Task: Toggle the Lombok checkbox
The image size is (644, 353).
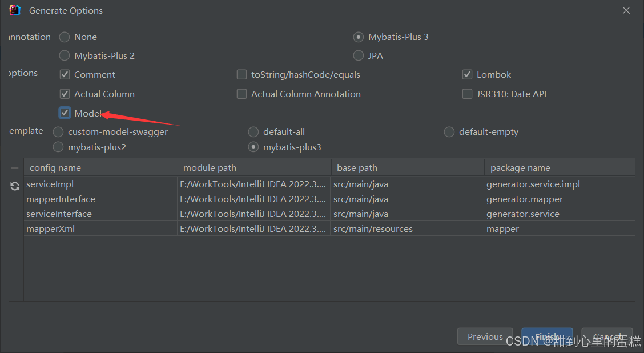Action: tap(467, 74)
